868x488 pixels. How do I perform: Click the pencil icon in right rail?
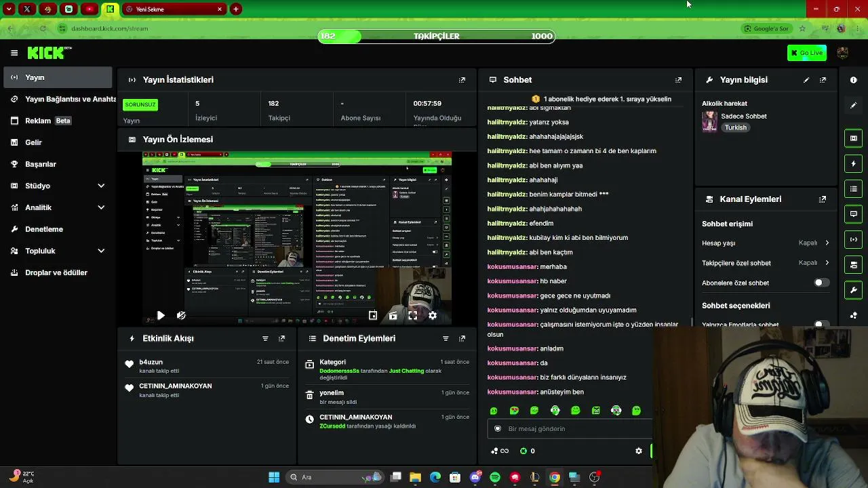point(854,105)
